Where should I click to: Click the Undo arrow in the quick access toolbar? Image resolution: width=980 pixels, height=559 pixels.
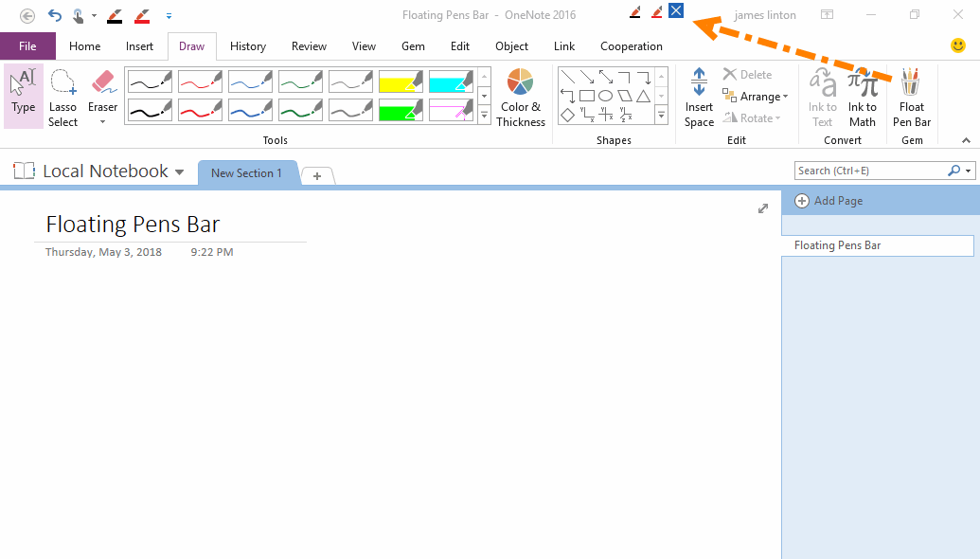point(55,15)
